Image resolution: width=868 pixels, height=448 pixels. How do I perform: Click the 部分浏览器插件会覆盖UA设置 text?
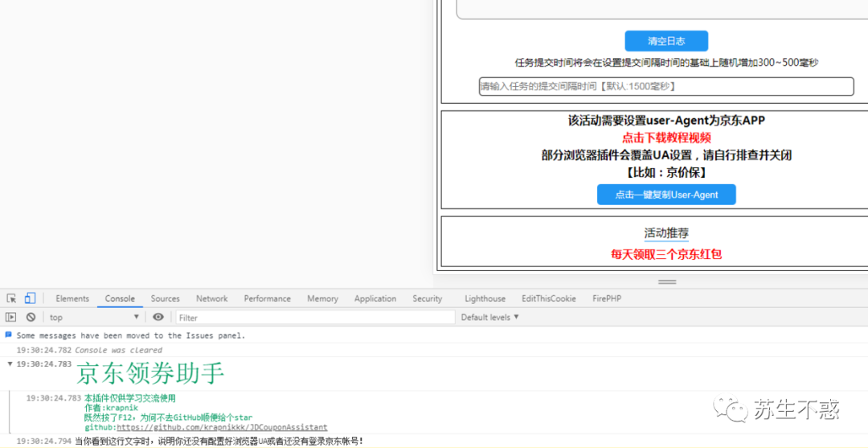pyautogui.click(x=666, y=155)
